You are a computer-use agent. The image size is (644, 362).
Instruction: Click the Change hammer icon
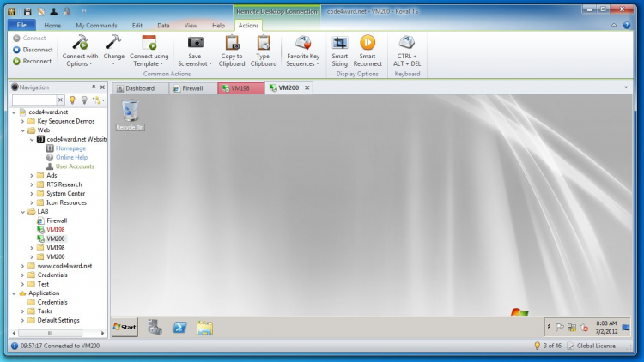coord(113,43)
